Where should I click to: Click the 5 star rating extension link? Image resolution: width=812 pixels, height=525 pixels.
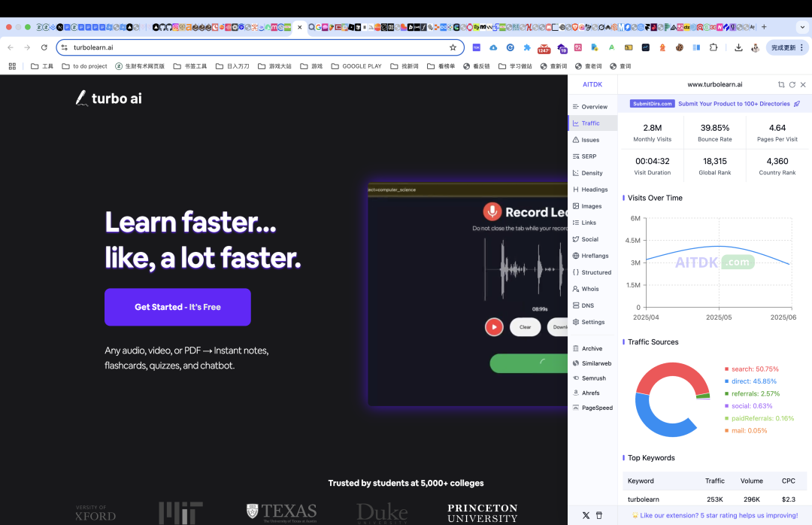coord(715,515)
